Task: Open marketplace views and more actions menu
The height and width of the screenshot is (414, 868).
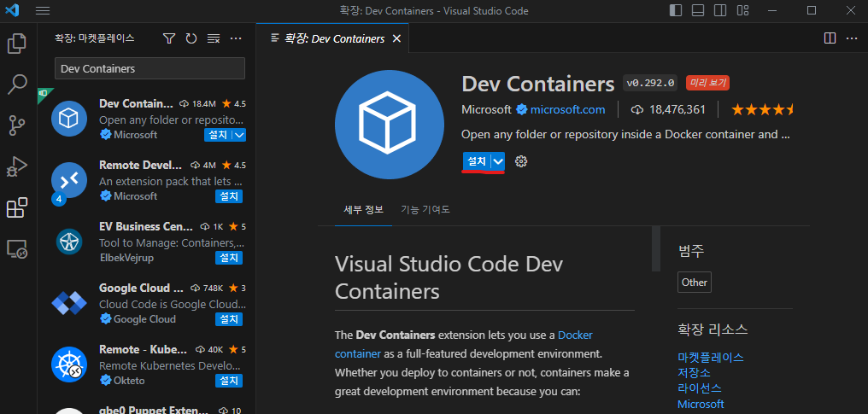Action: 236,38
